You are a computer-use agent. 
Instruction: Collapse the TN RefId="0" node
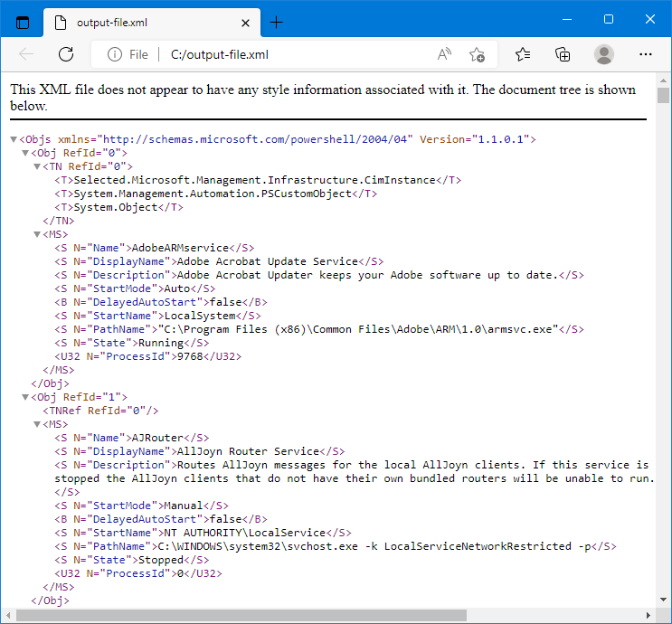(37, 166)
